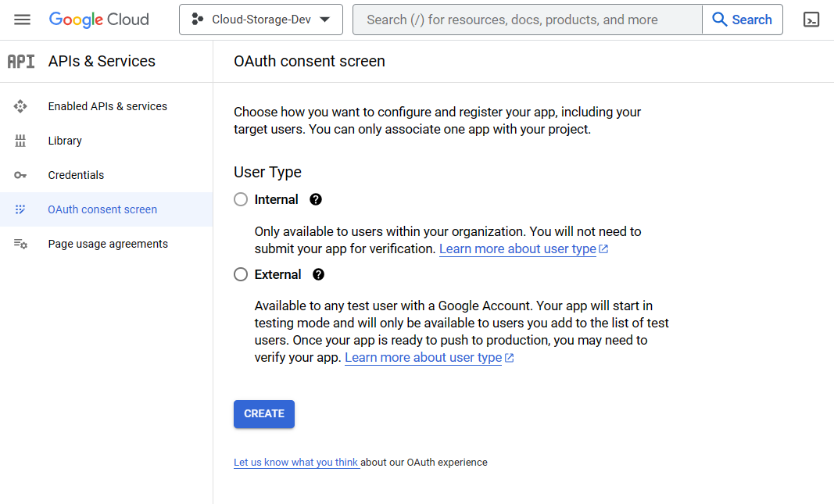Click the help icon beside Internal
This screenshot has width=834, height=504.
[x=315, y=199]
